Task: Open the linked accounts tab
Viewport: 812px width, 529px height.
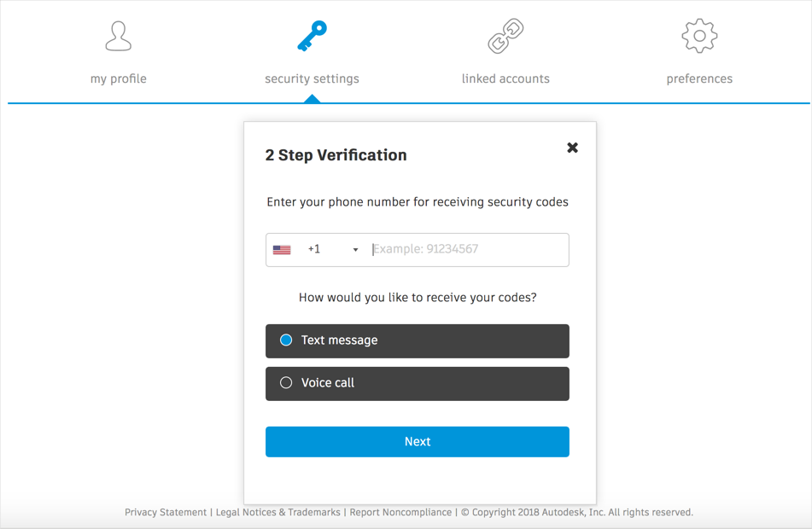Action: click(x=505, y=78)
